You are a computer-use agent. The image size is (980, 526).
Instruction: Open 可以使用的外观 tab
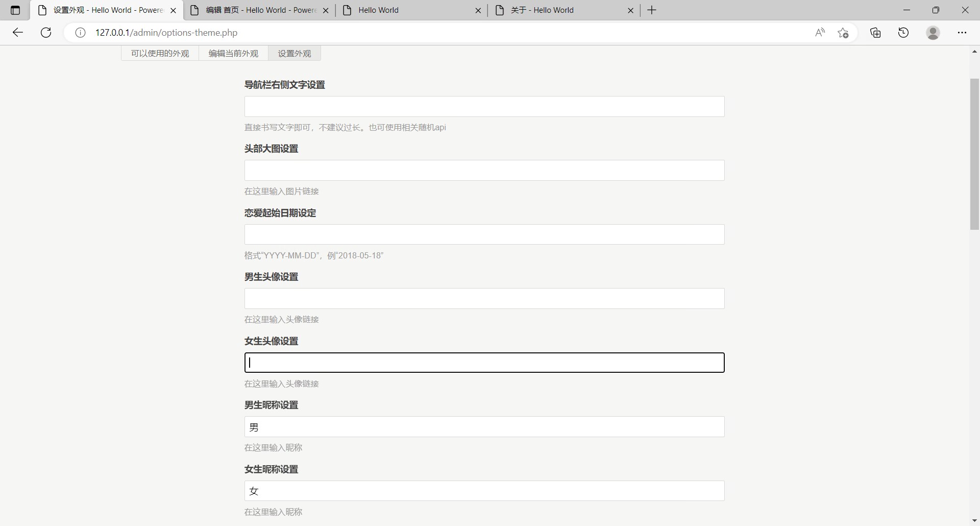click(160, 53)
